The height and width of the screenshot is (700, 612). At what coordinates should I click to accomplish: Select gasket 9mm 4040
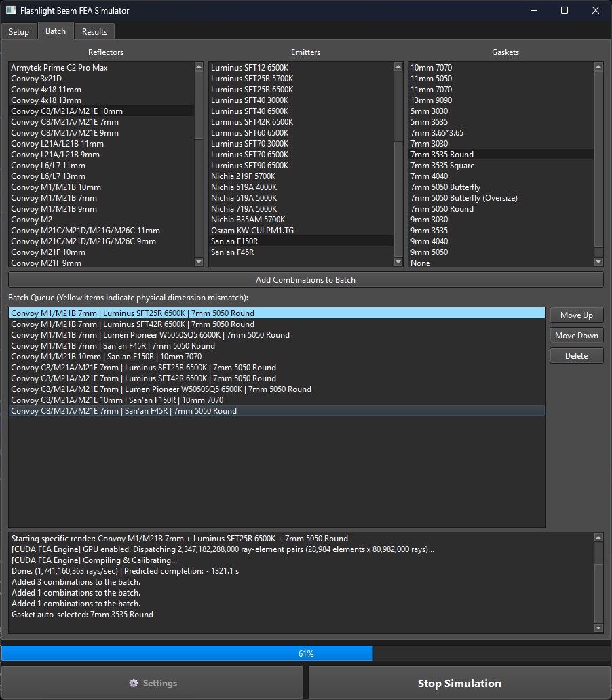coord(501,241)
